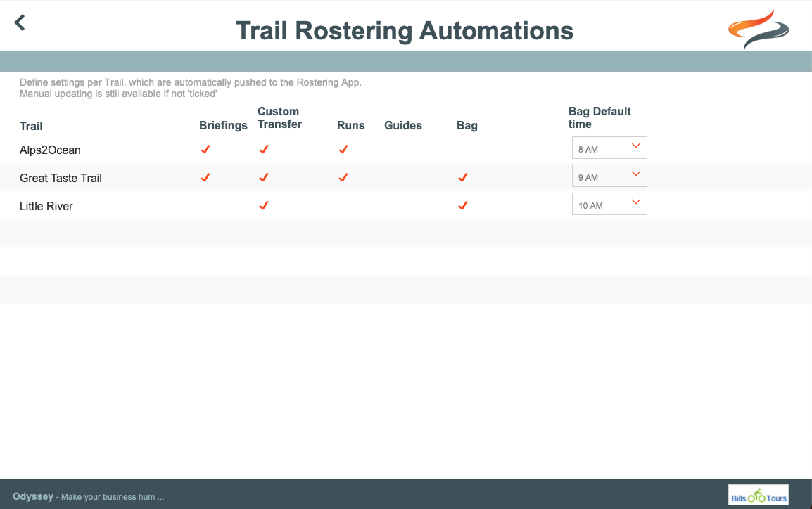Untick Briefings for Alps2Ocean
Image resolution: width=812 pixels, height=509 pixels.
[x=205, y=149]
